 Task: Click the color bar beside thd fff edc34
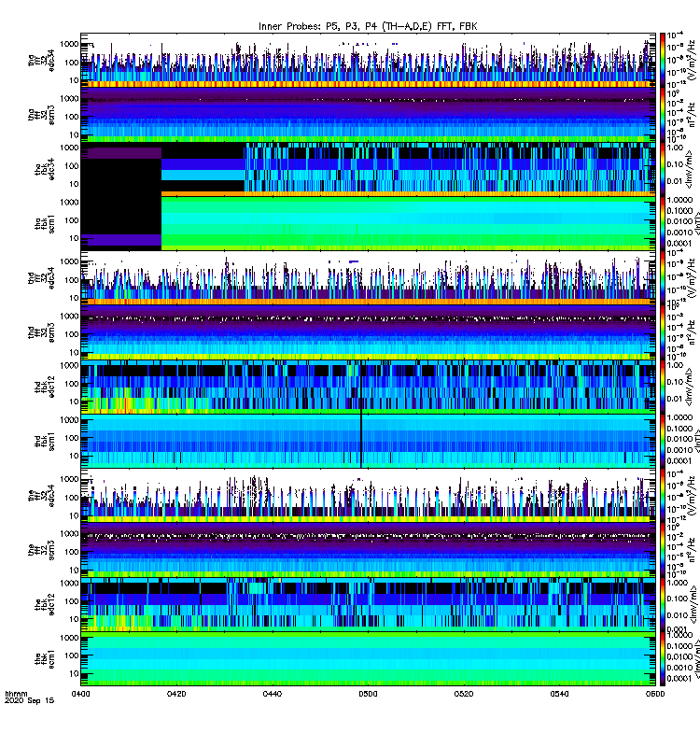(663, 278)
